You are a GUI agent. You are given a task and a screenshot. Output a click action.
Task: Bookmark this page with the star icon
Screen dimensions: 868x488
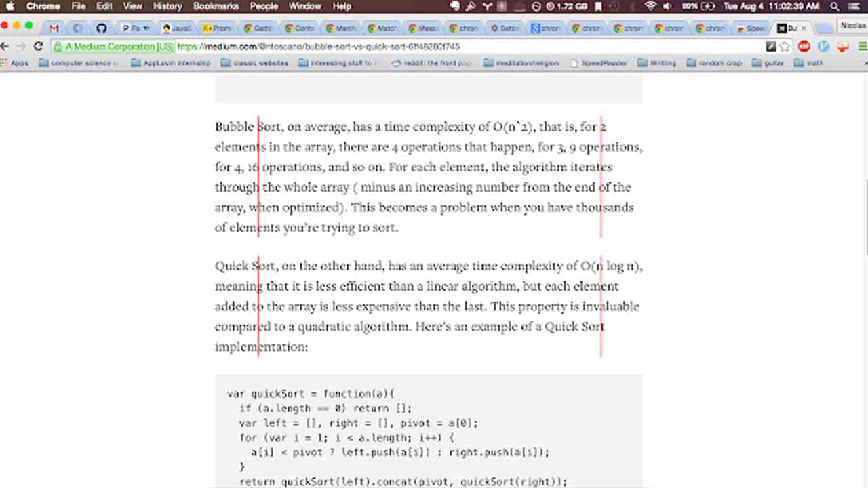(785, 47)
